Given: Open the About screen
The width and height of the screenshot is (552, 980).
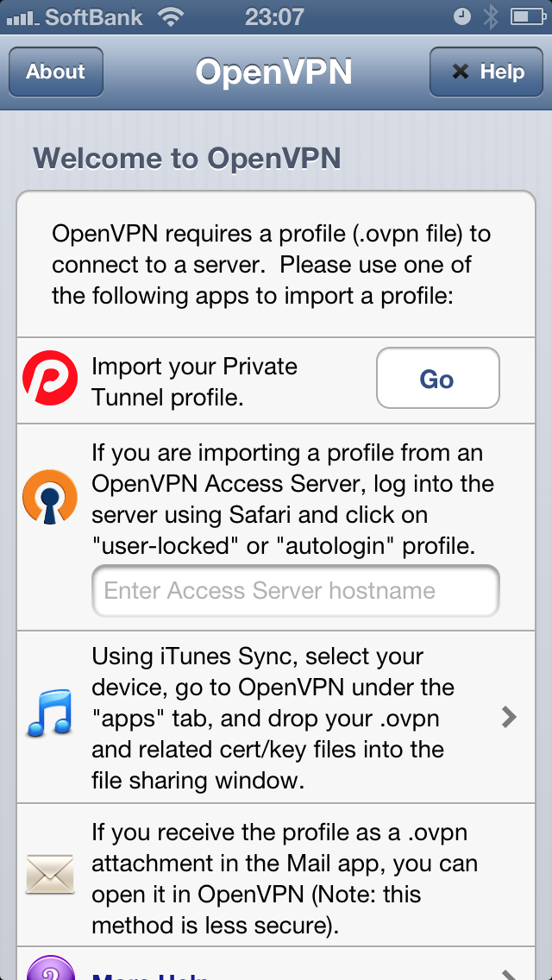Looking at the screenshot, I should point(56,72).
